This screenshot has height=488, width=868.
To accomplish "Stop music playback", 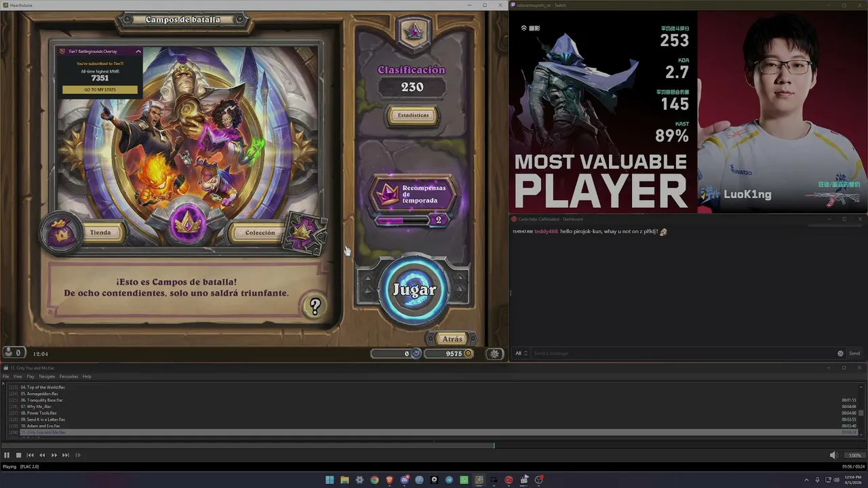I will [x=19, y=455].
